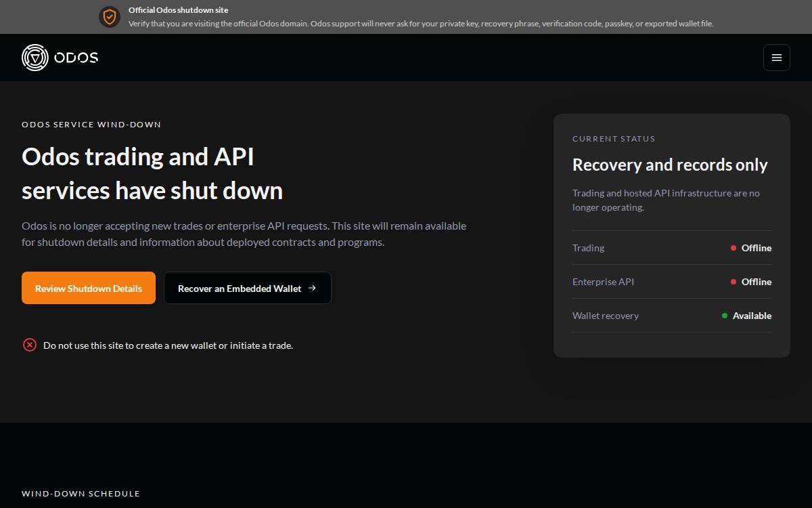Viewport: 812px width, 508px height.
Task: Click the red dot beside Enterprise API status
Action: pyautogui.click(x=734, y=282)
